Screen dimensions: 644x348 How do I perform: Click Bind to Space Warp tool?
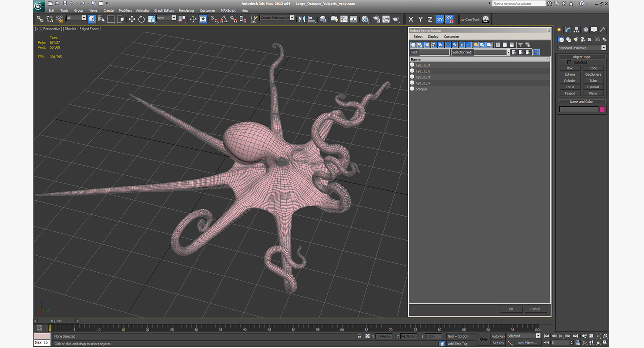point(60,19)
